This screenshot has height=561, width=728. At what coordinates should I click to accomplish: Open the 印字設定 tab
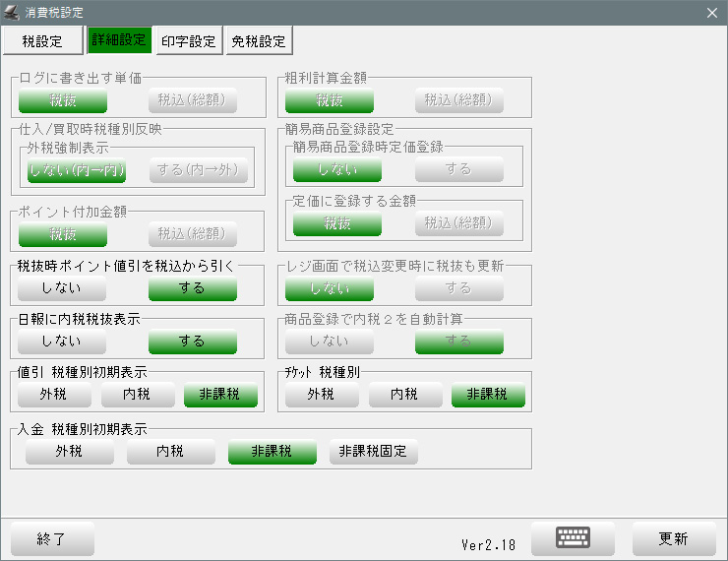(x=188, y=41)
